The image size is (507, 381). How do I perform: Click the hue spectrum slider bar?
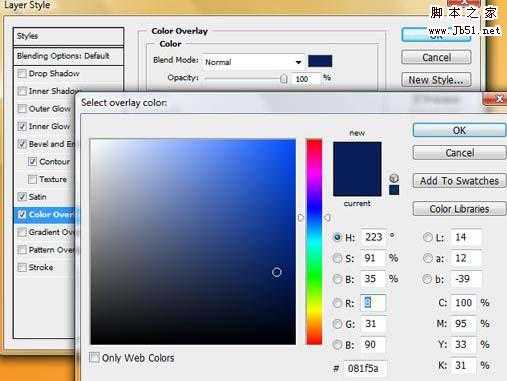click(314, 241)
